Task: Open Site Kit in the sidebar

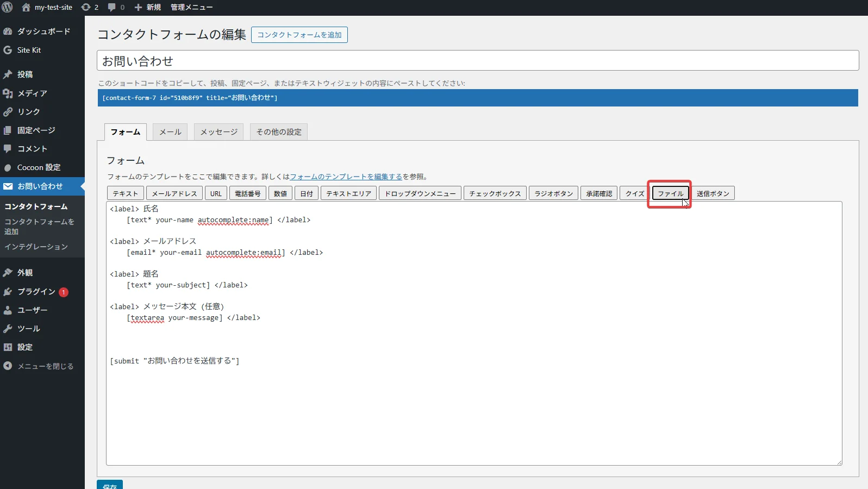Action: coord(42,50)
